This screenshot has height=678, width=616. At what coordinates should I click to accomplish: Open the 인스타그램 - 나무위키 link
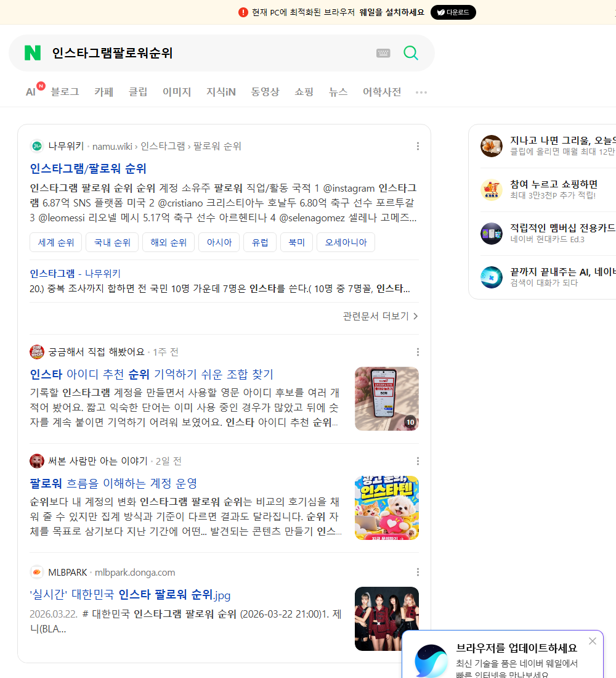click(x=75, y=273)
